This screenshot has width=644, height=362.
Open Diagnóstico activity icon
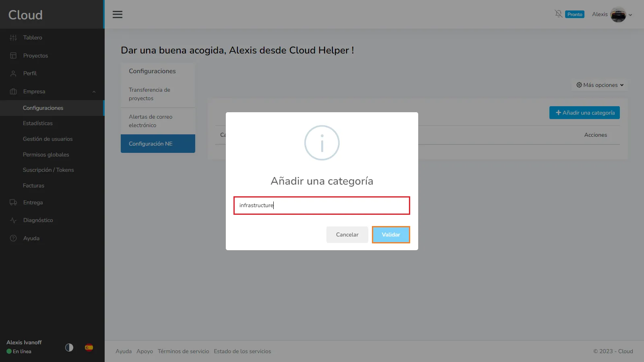13,220
